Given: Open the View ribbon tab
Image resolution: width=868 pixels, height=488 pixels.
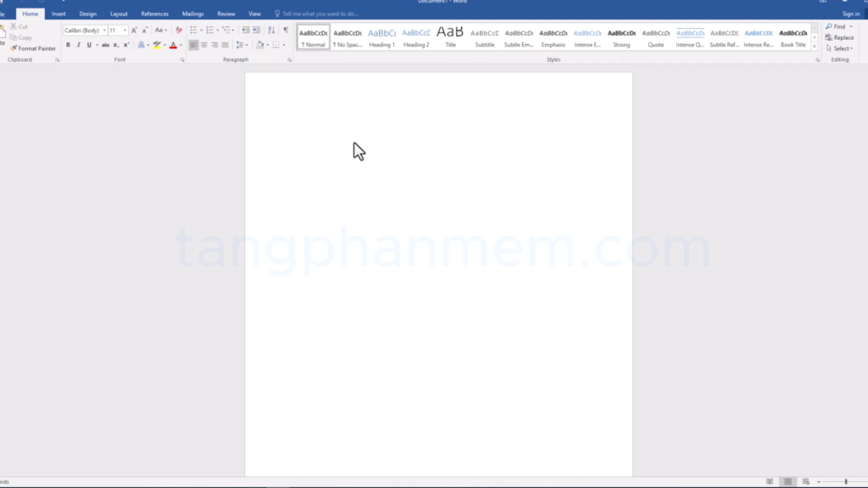Looking at the screenshot, I should tap(254, 14).
